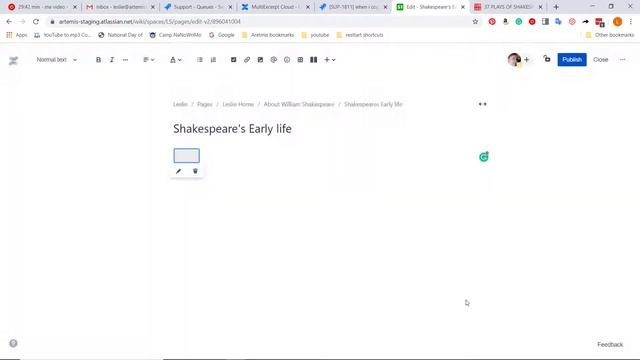
Task: Publish the page
Action: 572,60
